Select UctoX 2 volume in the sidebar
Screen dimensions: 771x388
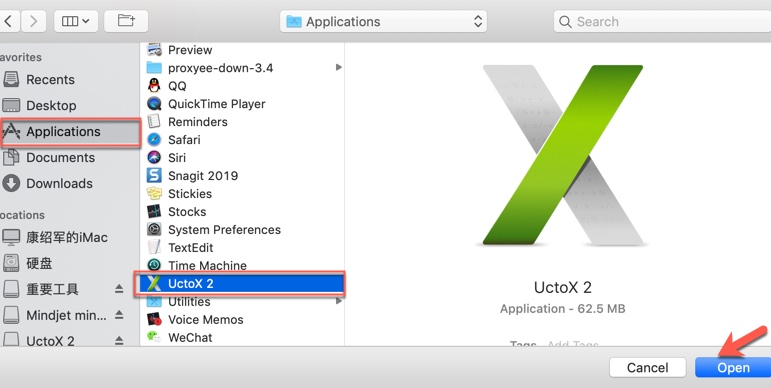click(50, 341)
